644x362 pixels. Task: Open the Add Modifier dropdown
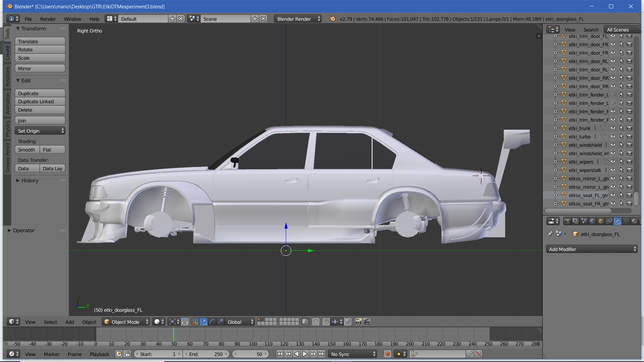pyautogui.click(x=591, y=249)
